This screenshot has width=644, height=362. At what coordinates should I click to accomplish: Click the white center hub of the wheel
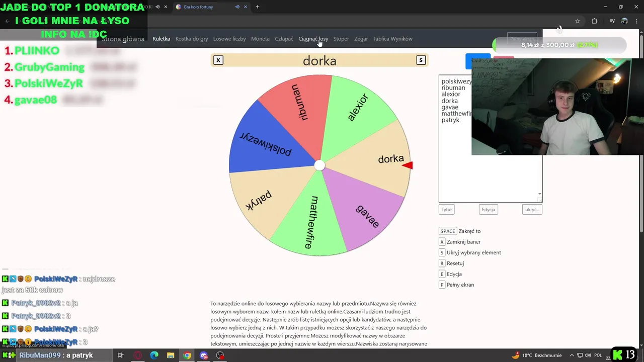point(319,165)
